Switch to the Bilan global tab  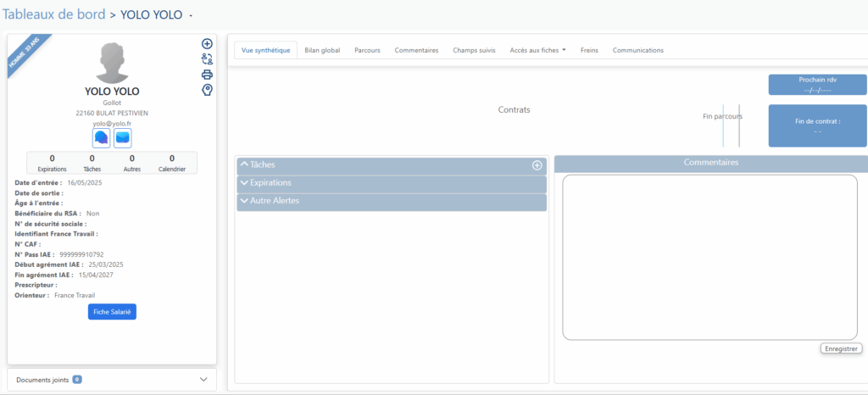(322, 50)
